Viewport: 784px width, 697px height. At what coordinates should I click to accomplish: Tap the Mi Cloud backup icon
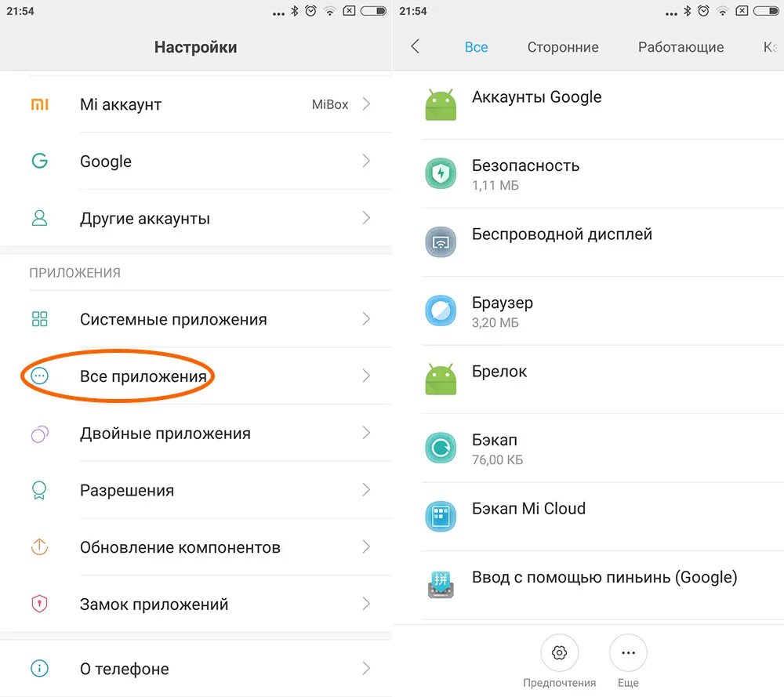(441, 516)
